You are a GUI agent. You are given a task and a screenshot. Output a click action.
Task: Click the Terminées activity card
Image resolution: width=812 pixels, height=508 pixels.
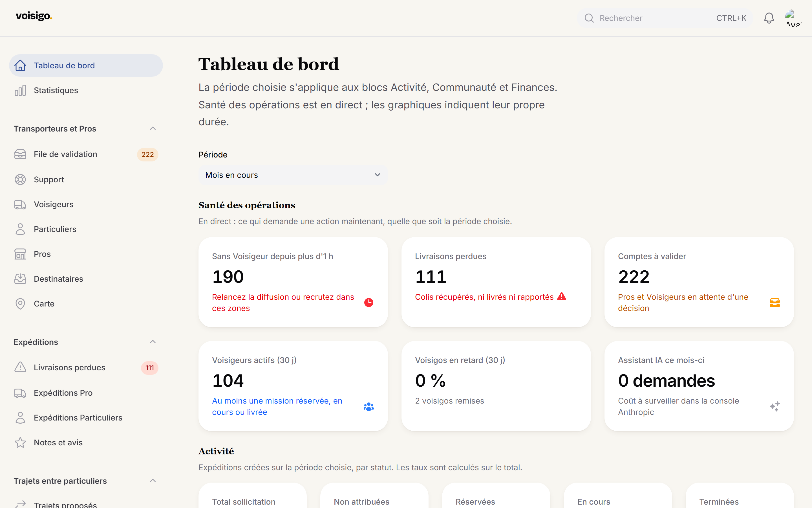pyautogui.click(x=740, y=495)
